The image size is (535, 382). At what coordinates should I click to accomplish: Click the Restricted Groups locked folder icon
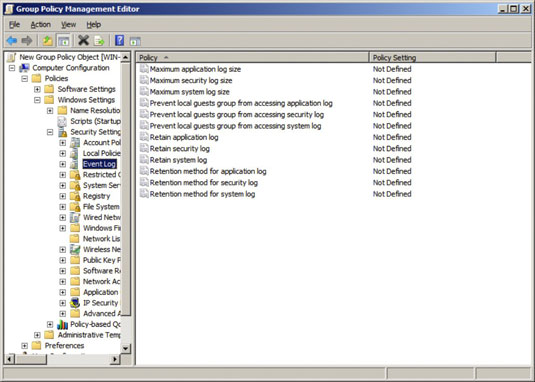[75, 175]
